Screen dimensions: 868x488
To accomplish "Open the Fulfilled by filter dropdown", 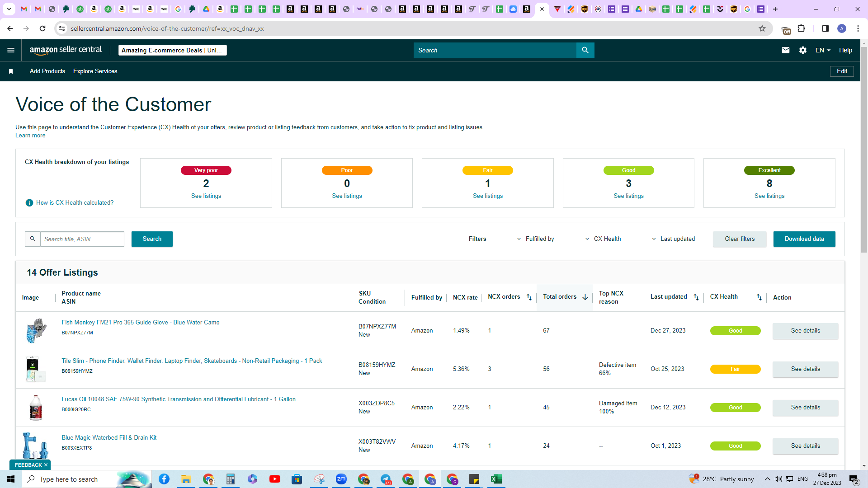I will 536,239.
